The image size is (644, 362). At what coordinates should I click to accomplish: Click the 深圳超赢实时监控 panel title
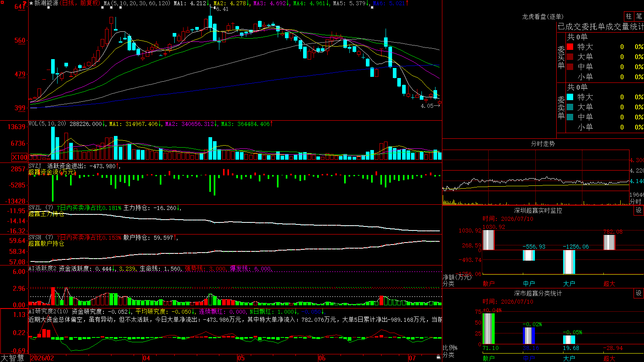point(538,210)
